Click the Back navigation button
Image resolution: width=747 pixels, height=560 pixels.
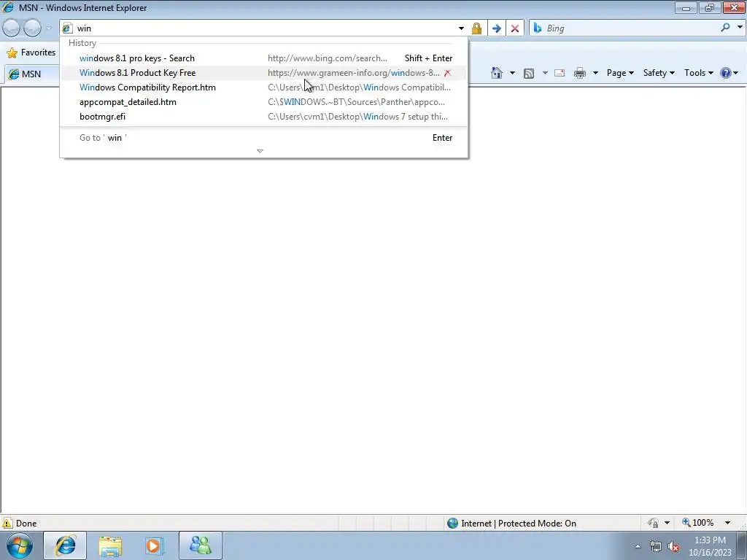click(x=12, y=28)
